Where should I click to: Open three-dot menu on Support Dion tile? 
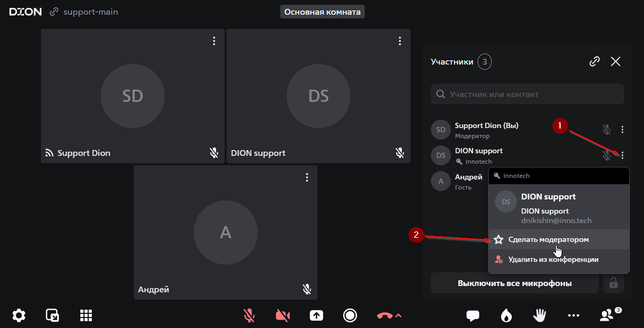point(214,41)
